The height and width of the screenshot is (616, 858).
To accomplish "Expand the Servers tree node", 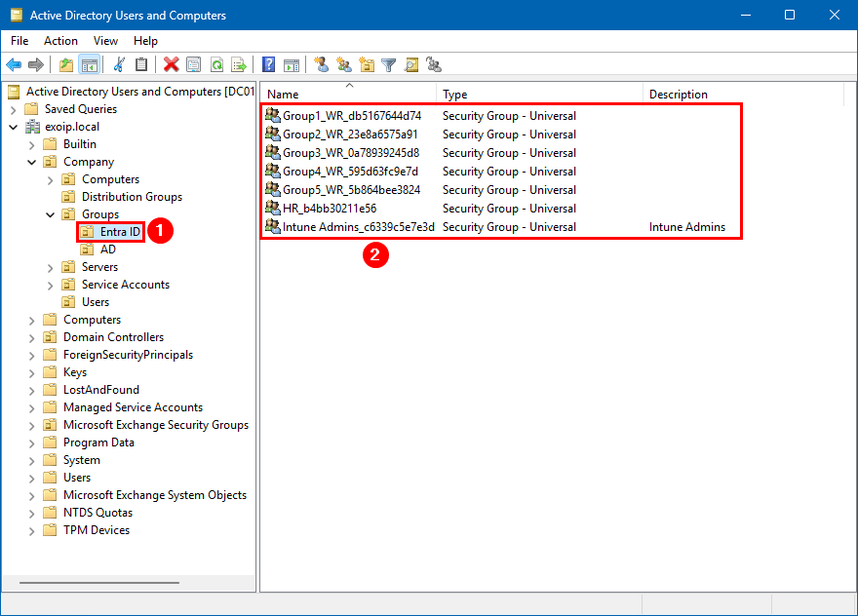I will pyautogui.click(x=51, y=267).
